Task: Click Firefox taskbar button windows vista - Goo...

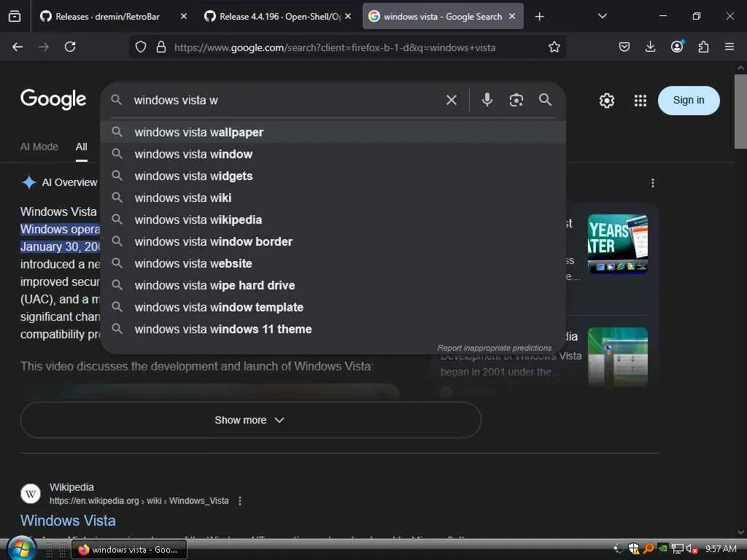Action: point(129,550)
